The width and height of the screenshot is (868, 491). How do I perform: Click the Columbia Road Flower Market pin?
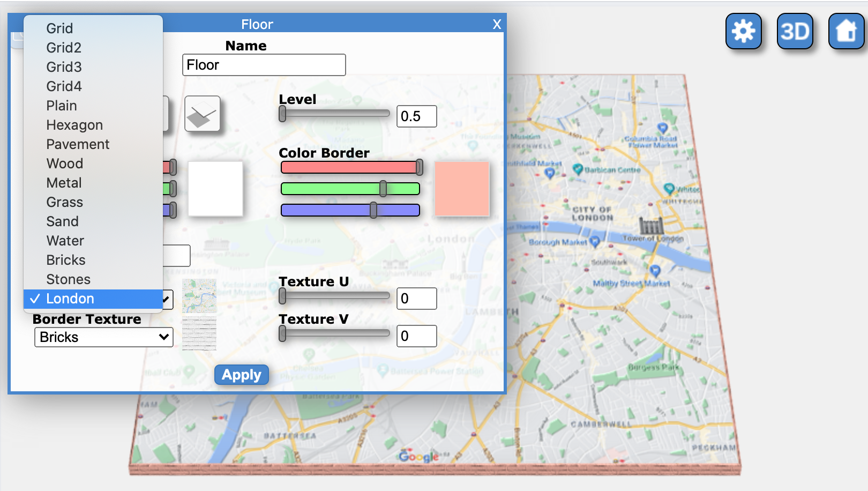point(663,129)
